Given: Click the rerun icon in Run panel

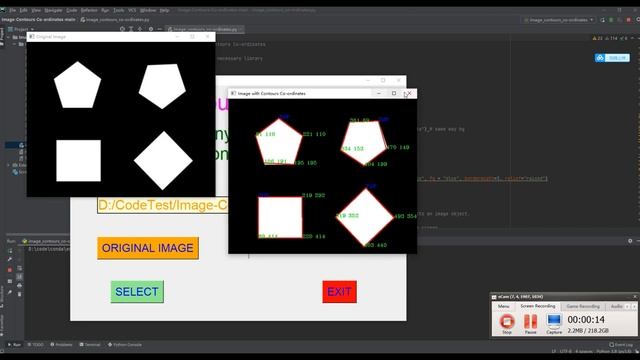Looking at the screenshot, I should pos(10,251).
